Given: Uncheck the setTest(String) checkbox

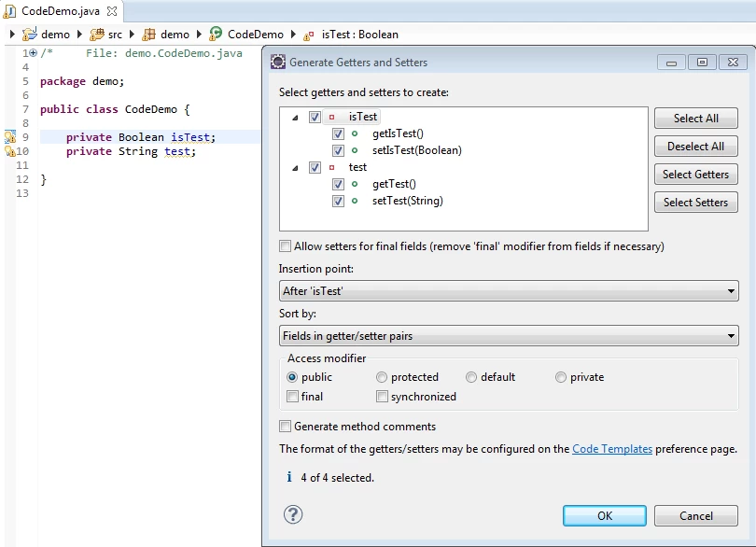Looking at the screenshot, I should click(x=338, y=201).
